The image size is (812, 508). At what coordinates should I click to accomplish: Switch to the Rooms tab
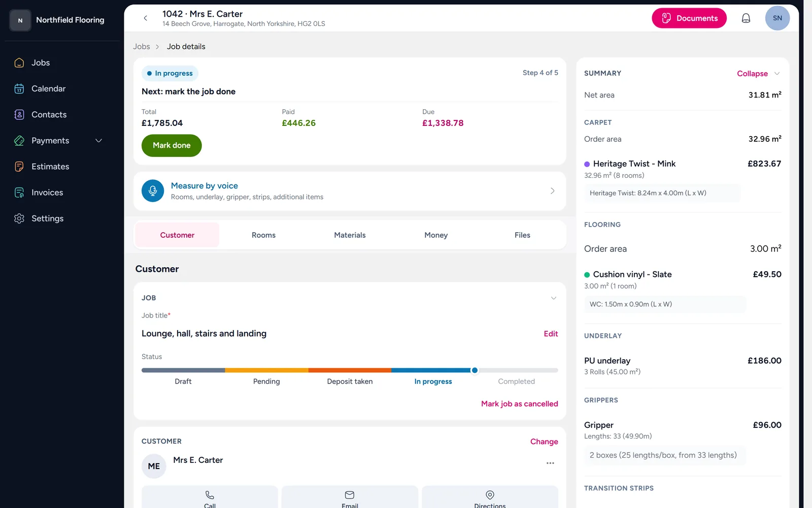(x=263, y=235)
